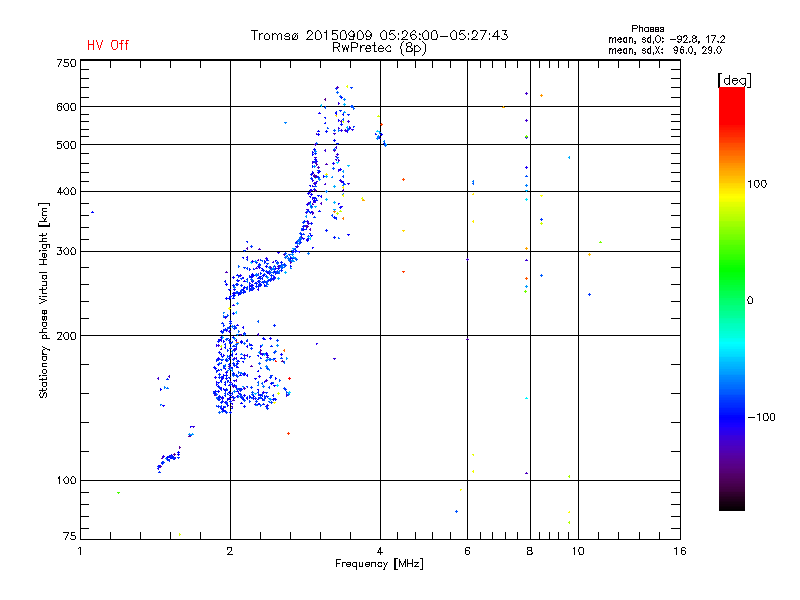The width and height of the screenshot is (800, 600).
Task: Click the y-axis tick label '100'
Action: tap(66, 480)
